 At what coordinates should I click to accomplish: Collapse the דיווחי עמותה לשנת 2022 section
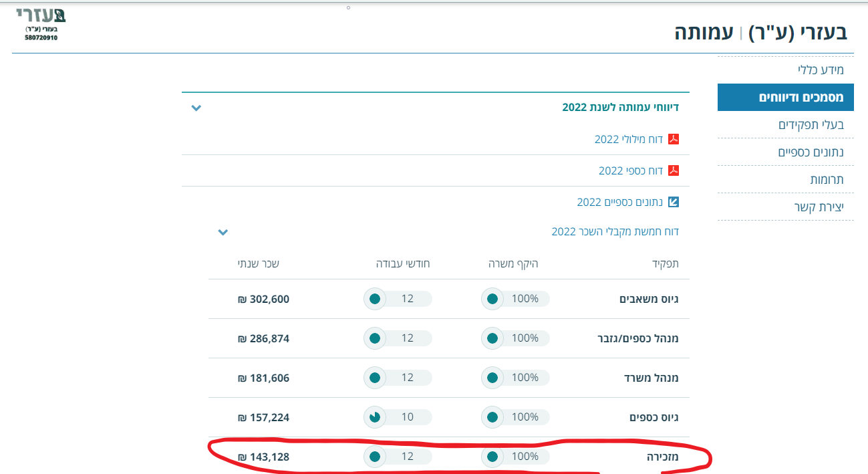click(196, 108)
